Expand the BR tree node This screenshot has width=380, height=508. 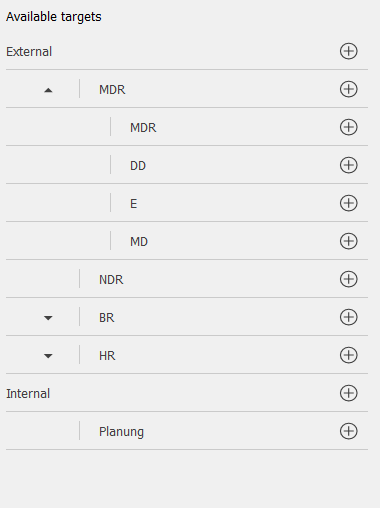pos(48,318)
